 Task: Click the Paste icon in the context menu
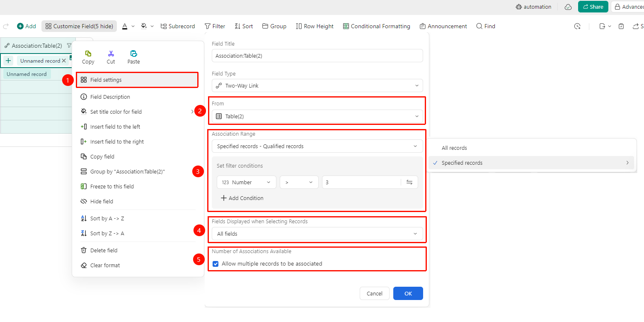[133, 54]
